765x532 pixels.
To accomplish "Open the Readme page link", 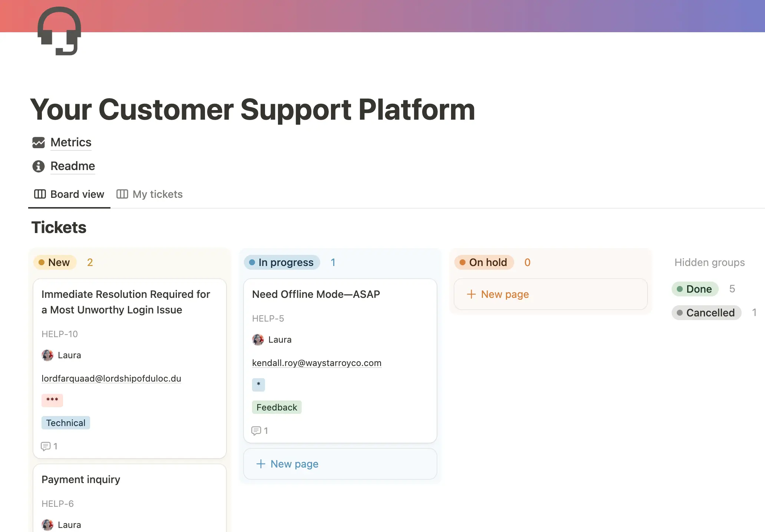I will pos(73,166).
